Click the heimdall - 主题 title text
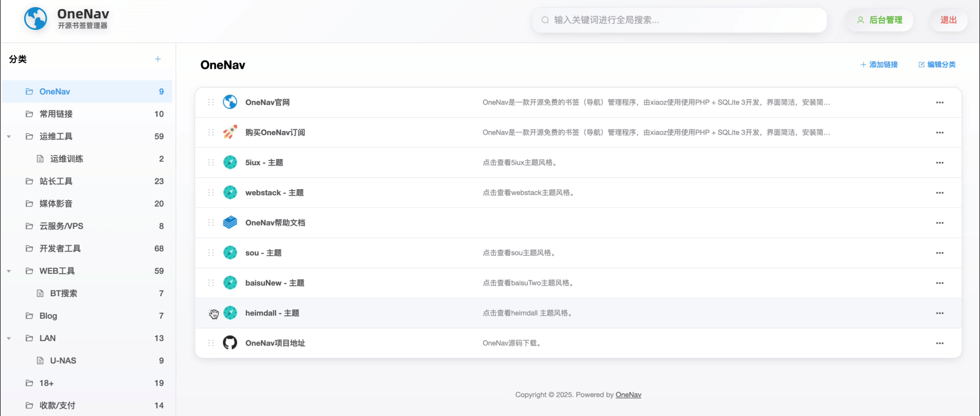980x416 pixels. (272, 313)
